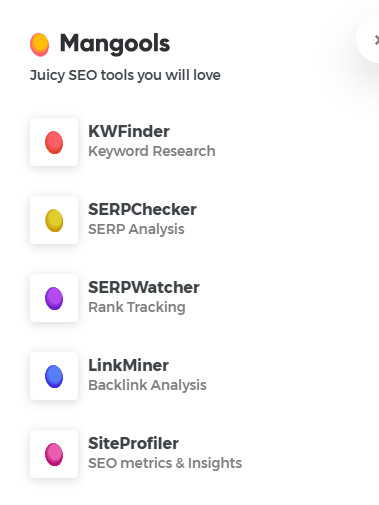Go to the SERPChecker title
379x505 pixels.
point(142,209)
